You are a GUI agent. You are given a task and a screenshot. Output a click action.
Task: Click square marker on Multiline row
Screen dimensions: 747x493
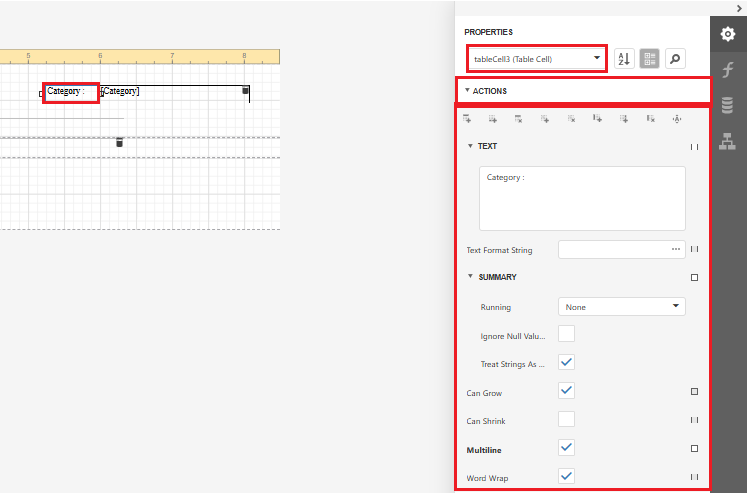(695, 449)
